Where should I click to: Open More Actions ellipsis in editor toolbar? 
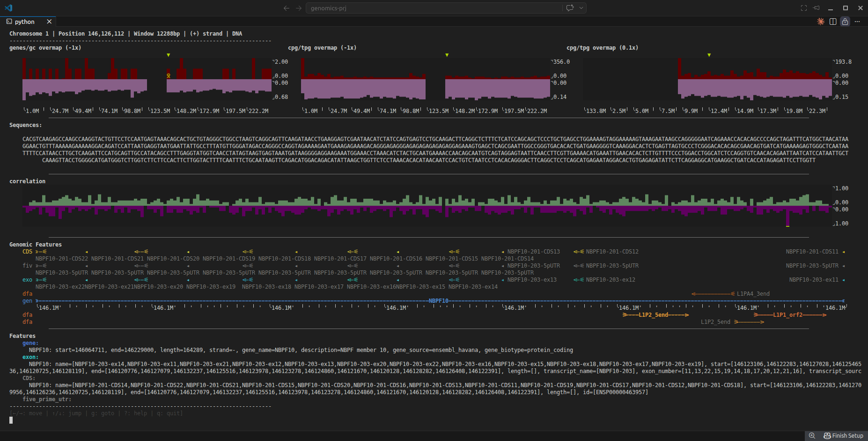point(857,22)
